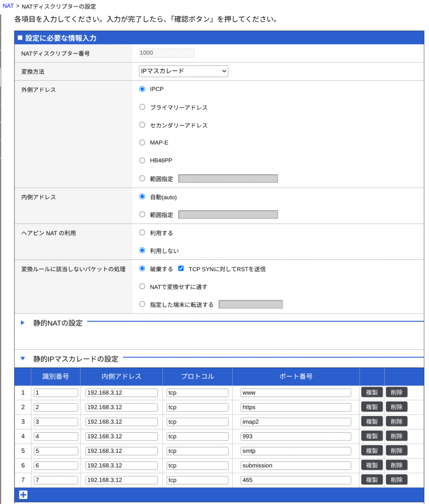Choose プライマリーアドレス for outer address

click(142, 107)
